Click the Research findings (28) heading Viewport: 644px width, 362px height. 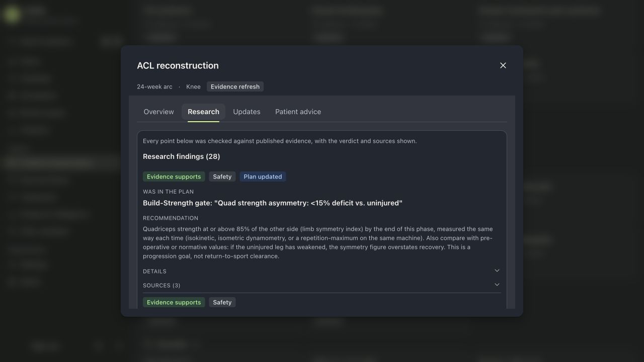click(x=182, y=156)
